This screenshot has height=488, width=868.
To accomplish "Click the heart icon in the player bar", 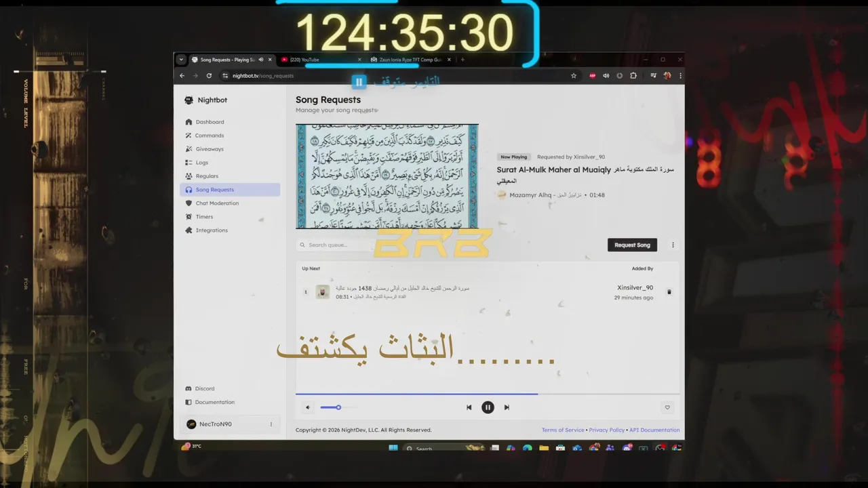I will pyautogui.click(x=667, y=407).
